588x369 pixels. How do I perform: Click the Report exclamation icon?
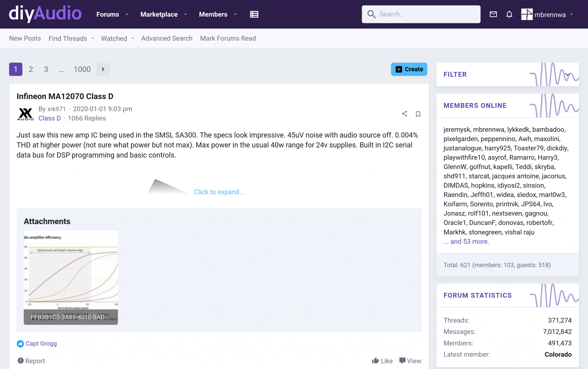20,361
